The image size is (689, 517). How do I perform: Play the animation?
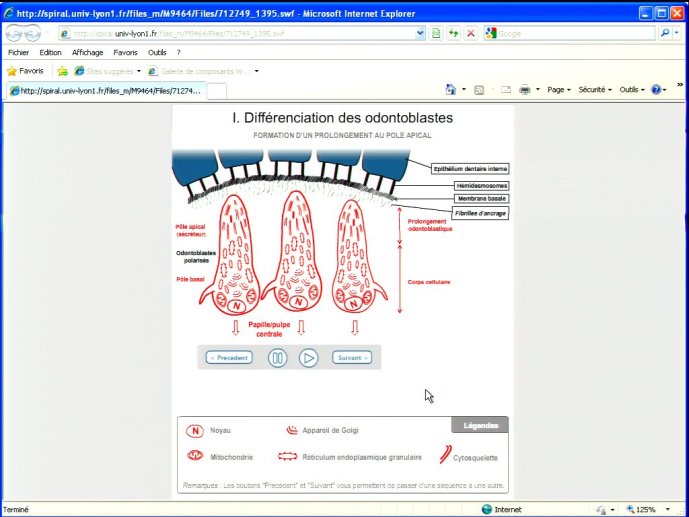308,358
